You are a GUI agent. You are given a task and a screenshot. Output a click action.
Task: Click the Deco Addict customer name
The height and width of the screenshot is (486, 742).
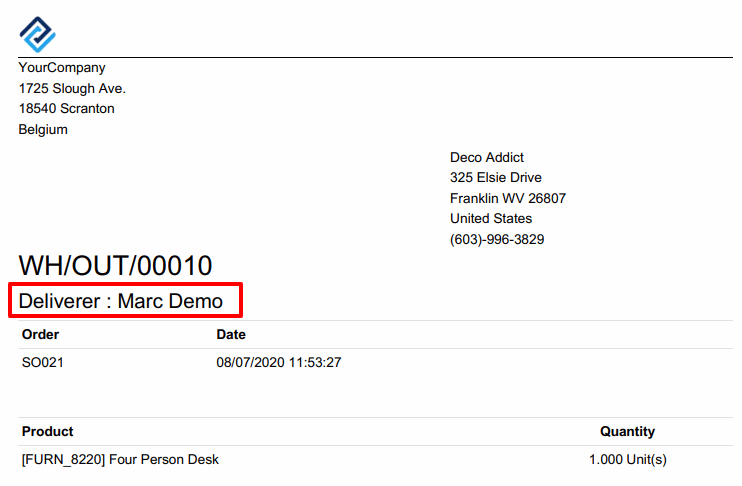[487, 157]
